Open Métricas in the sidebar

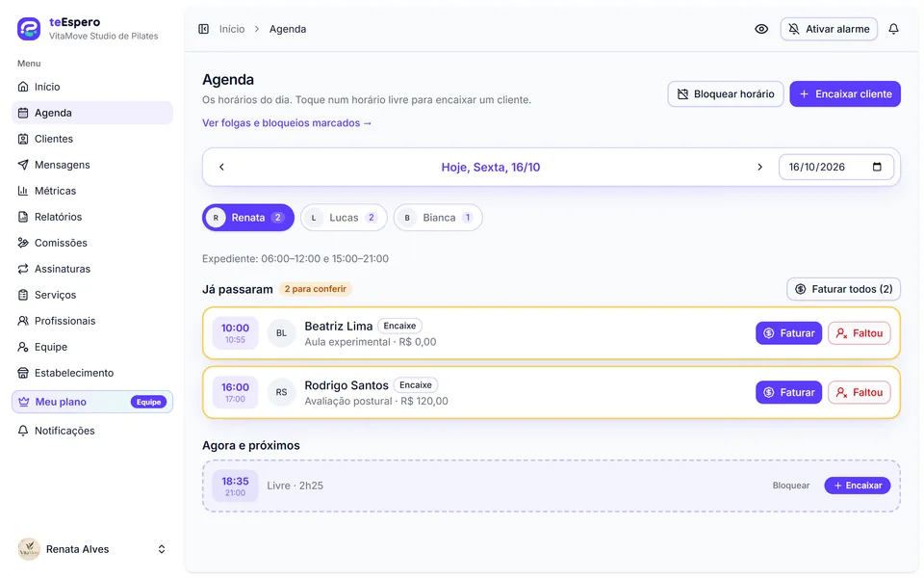point(92,191)
